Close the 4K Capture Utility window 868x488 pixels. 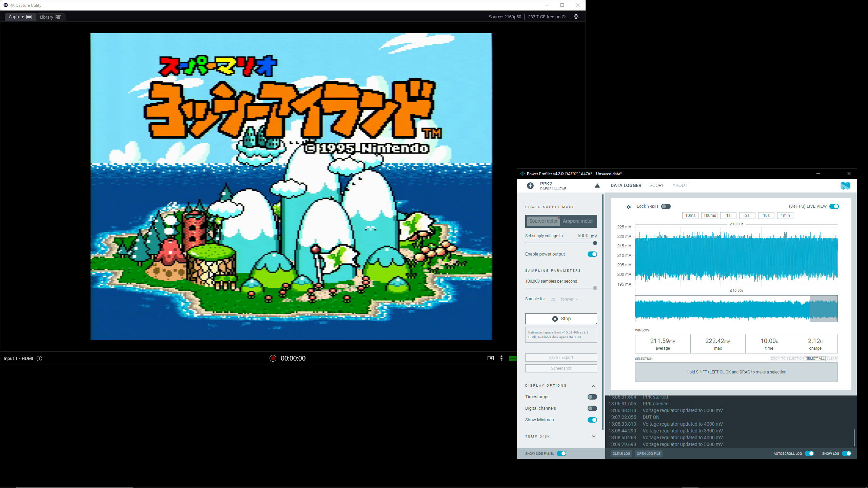[578, 5]
